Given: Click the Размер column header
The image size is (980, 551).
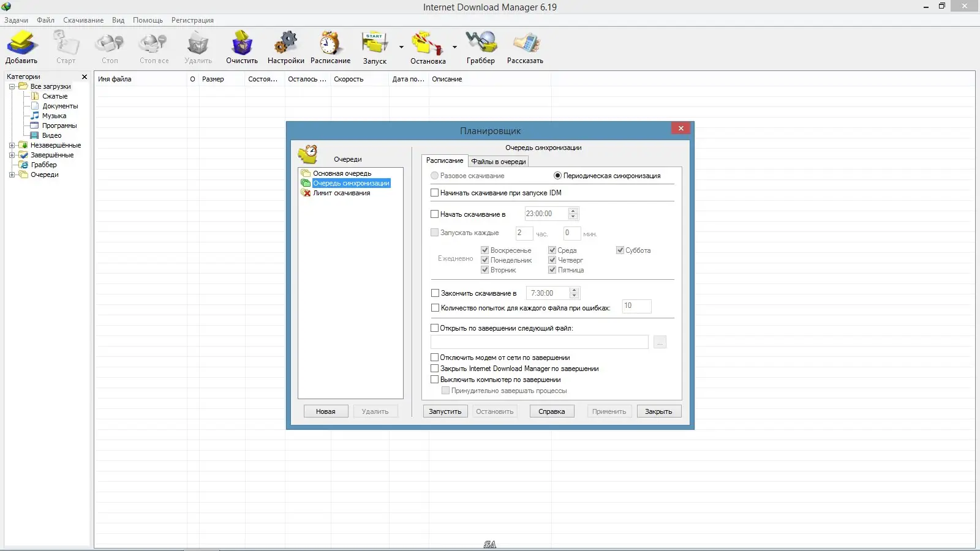Looking at the screenshot, I should (x=222, y=79).
